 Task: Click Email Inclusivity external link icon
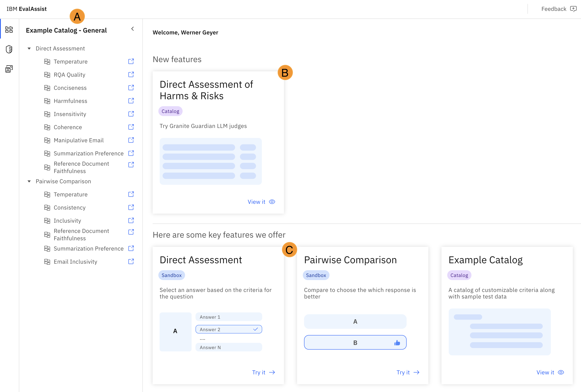[131, 261]
